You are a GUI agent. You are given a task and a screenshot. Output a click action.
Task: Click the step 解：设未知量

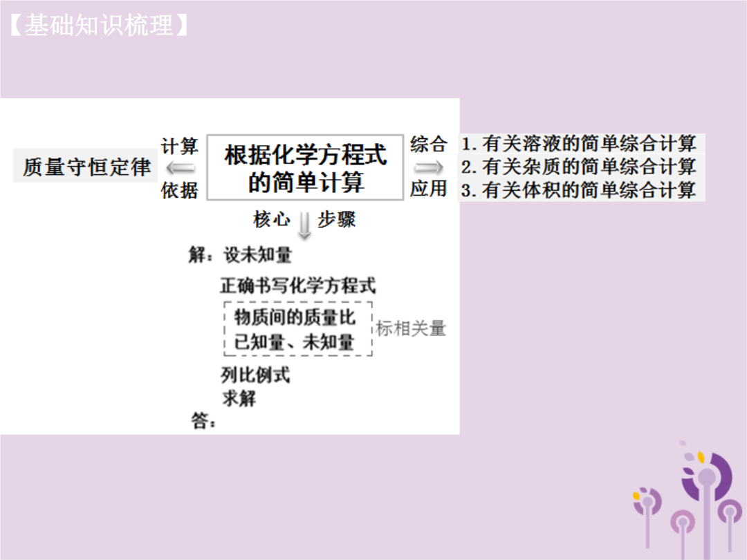click(241, 254)
